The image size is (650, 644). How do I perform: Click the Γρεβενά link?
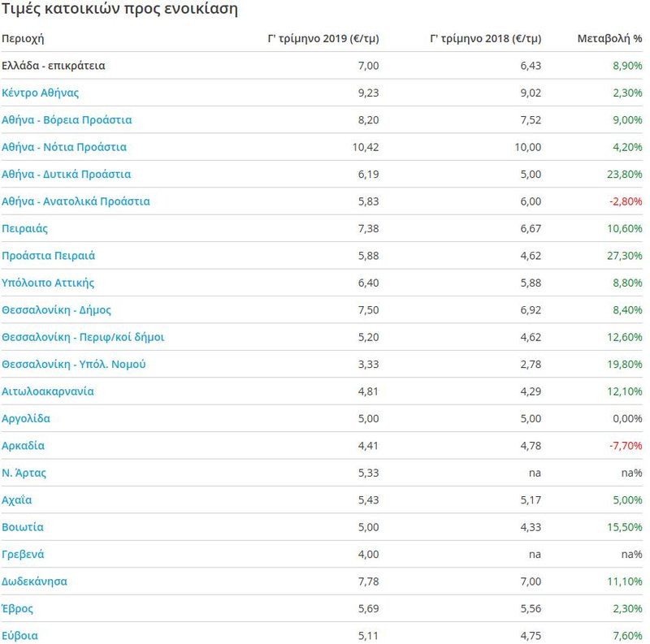(x=23, y=554)
